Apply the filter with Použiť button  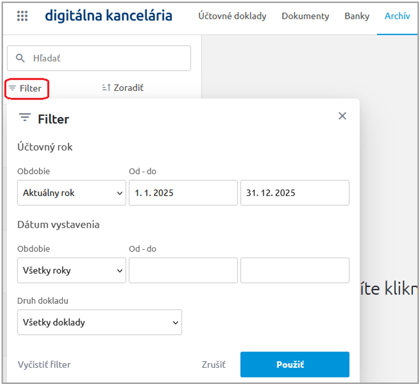tap(295, 364)
